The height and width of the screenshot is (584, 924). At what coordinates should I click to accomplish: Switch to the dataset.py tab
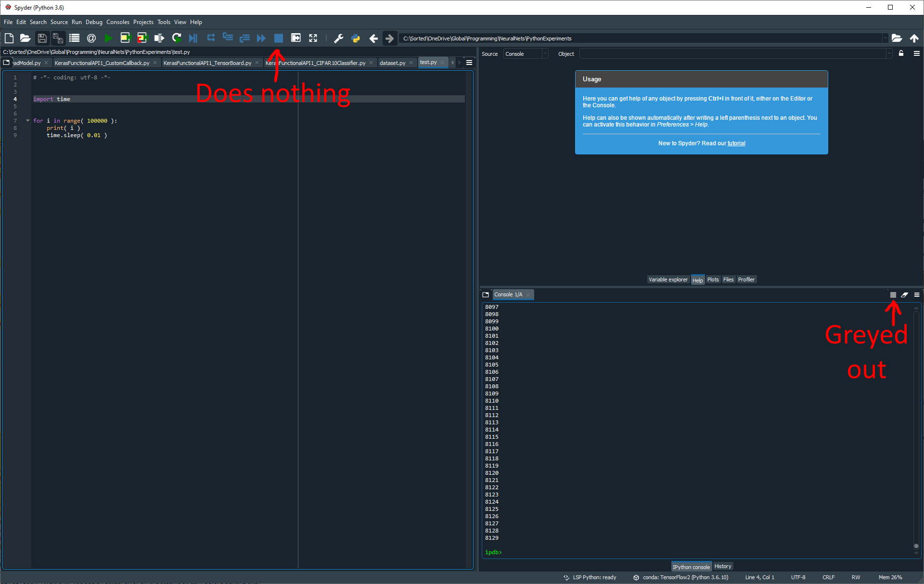tap(392, 63)
